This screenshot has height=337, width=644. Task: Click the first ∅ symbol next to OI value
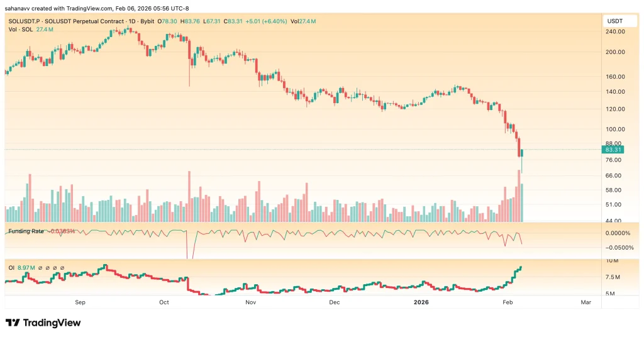coord(40,268)
